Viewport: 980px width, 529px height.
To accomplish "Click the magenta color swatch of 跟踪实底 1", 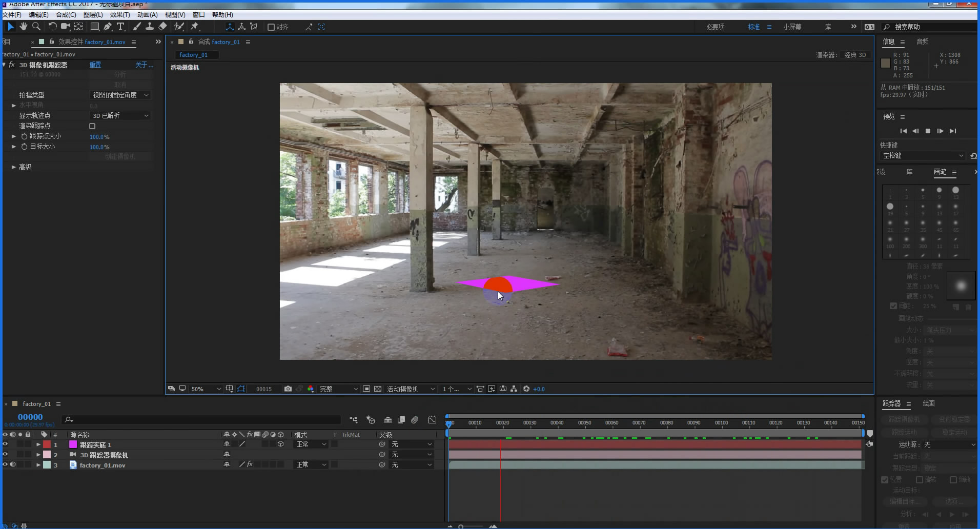I will pyautogui.click(x=73, y=444).
